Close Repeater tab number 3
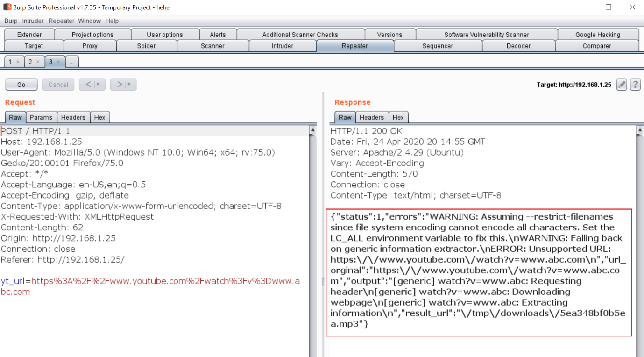The image size is (644, 357). [x=58, y=62]
